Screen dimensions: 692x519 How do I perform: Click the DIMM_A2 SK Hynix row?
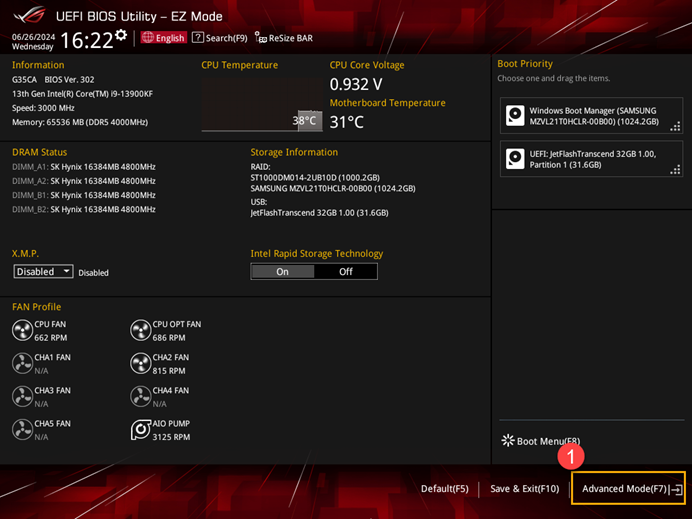(x=84, y=181)
